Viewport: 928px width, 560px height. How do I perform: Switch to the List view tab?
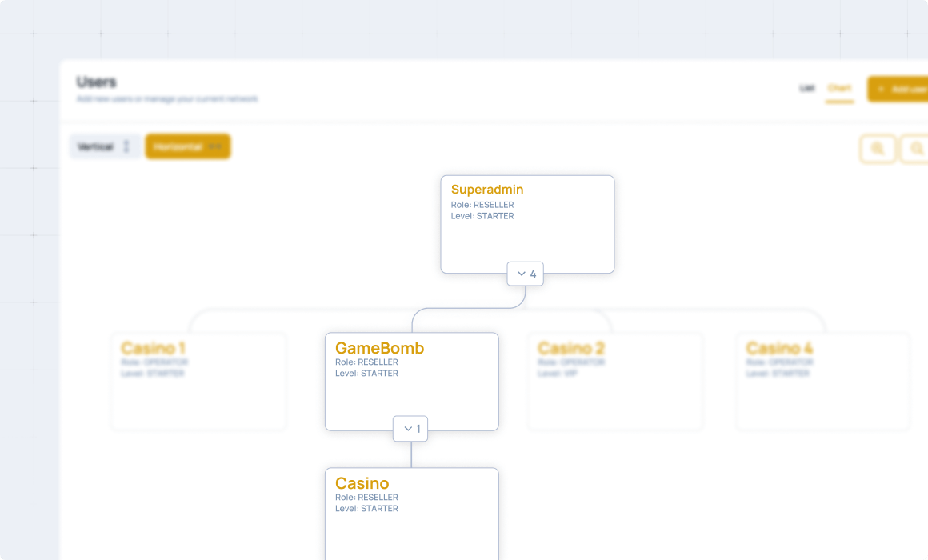(807, 88)
